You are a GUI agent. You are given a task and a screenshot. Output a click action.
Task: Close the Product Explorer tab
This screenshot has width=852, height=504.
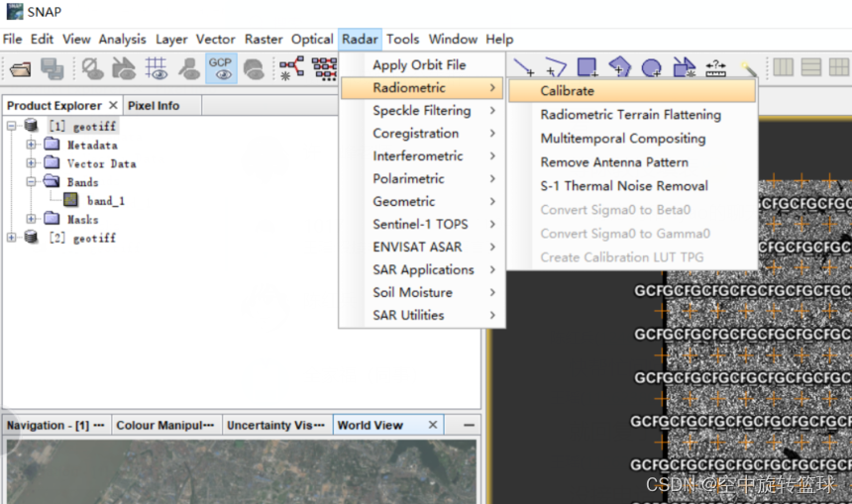(x=113, y=105)
